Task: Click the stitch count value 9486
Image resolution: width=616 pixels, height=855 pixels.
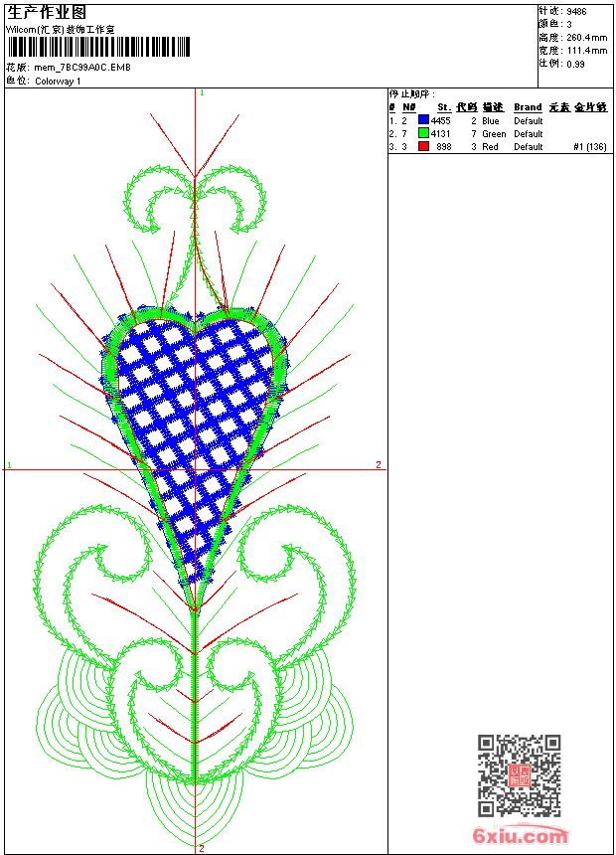Action: tap(576, 12)
